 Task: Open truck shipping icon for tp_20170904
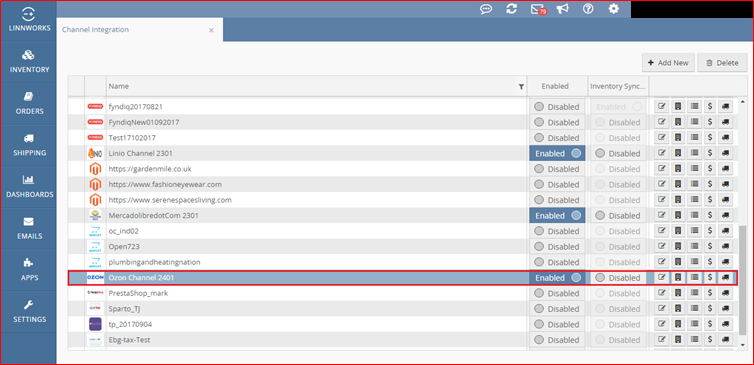tap(726, 324)
